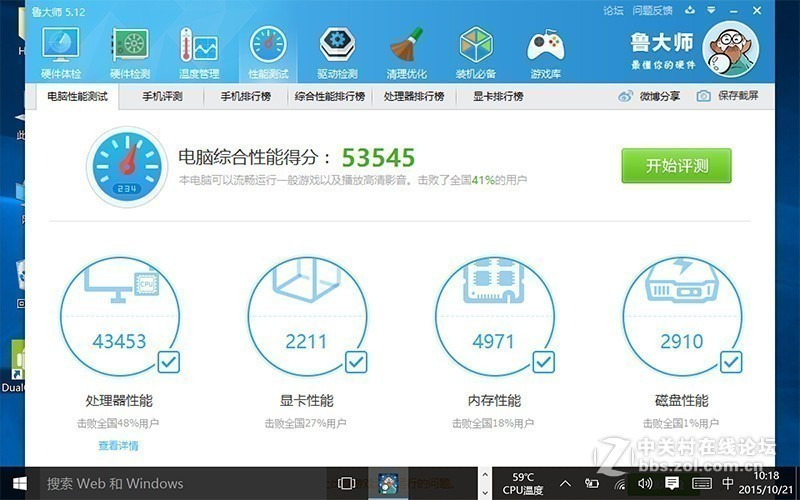Switch to the 显卡排行榜 tab
The height and width of the screenshot is (500, 800).
498,96
